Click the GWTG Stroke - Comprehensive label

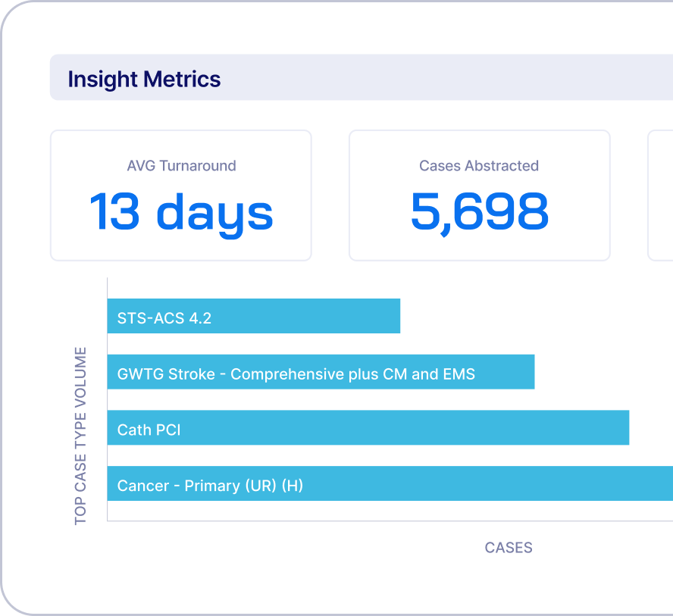pos(296,374)
